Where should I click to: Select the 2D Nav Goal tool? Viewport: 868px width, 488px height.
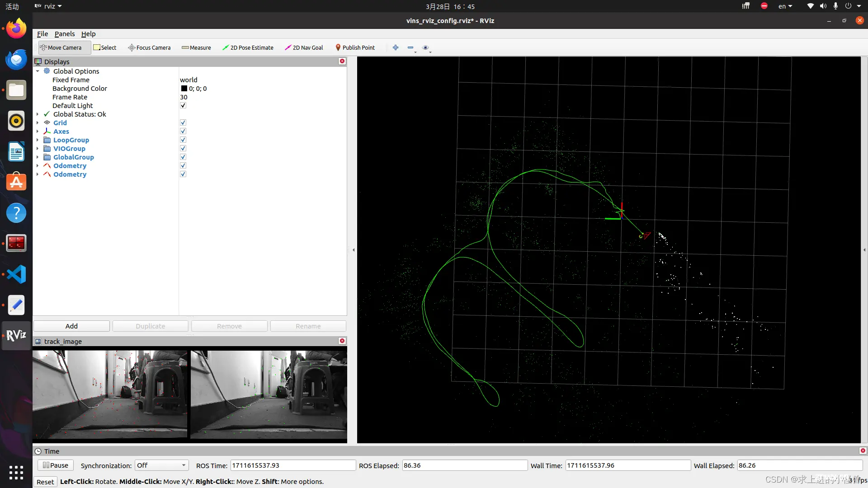pos(305,47)
